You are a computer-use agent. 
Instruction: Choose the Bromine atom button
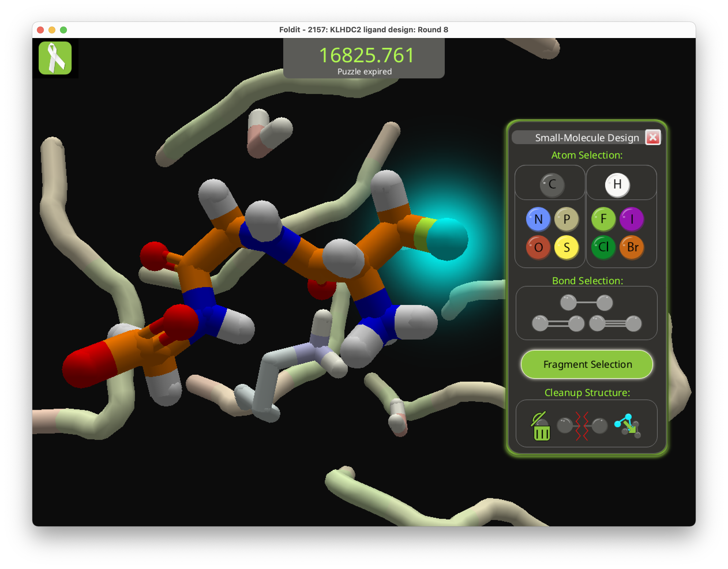(631, 248)
